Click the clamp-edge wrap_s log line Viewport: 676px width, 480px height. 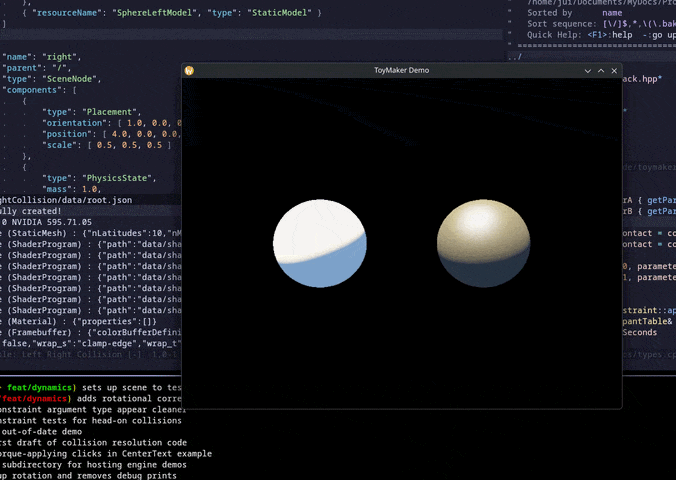[91, 343]
